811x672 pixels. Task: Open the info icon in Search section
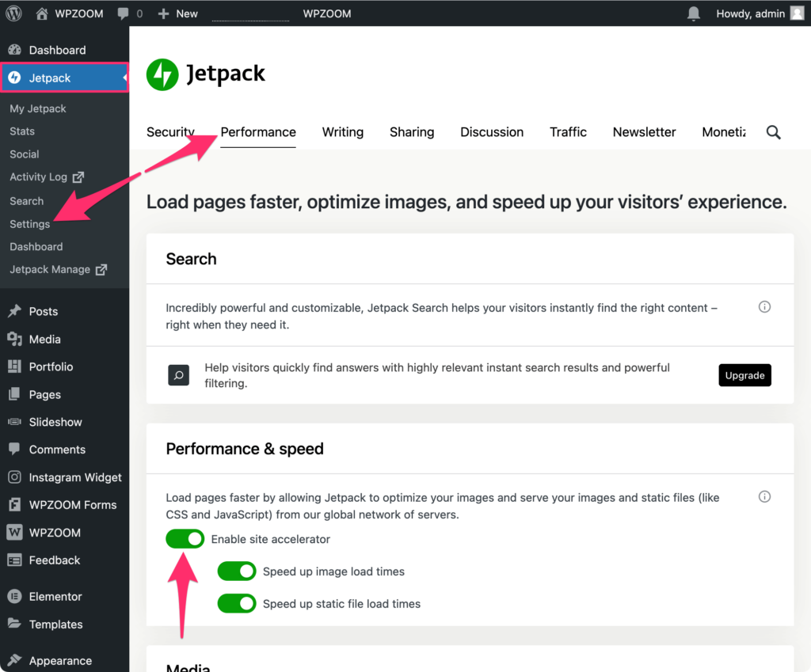[x=764, y=307]
